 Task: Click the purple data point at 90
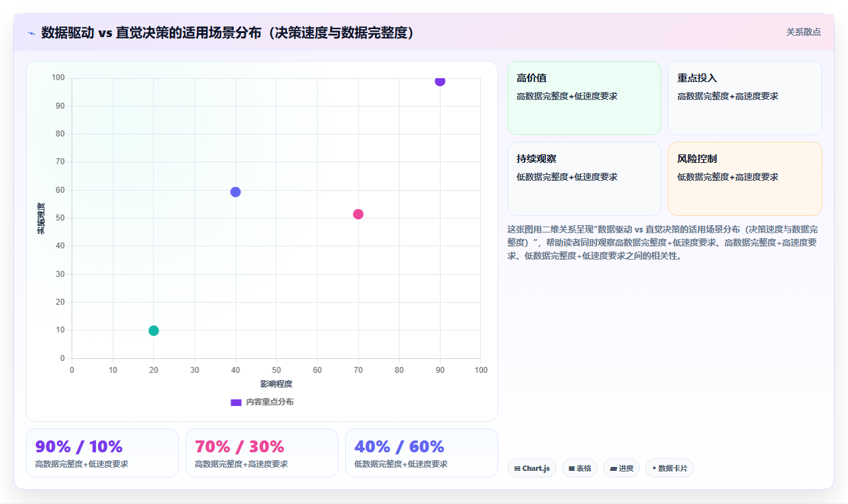(440, 81)
